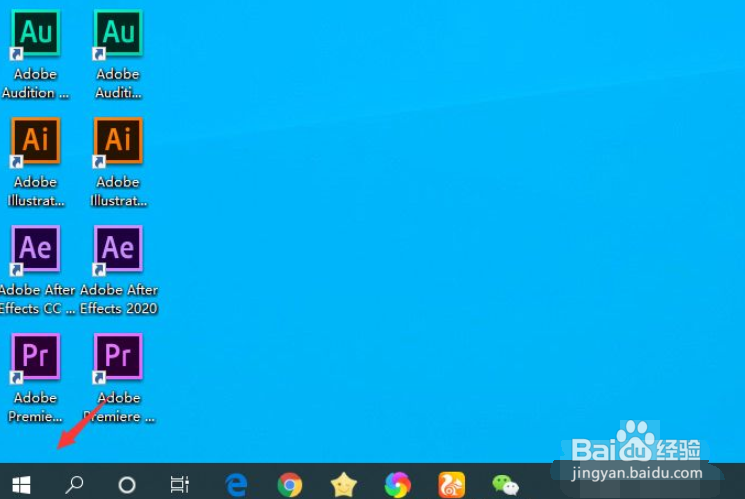The width and height of the screenshot is (745, 499).
Task: Open the yellow star app on taskbar
Action: [x=344, y=485]
